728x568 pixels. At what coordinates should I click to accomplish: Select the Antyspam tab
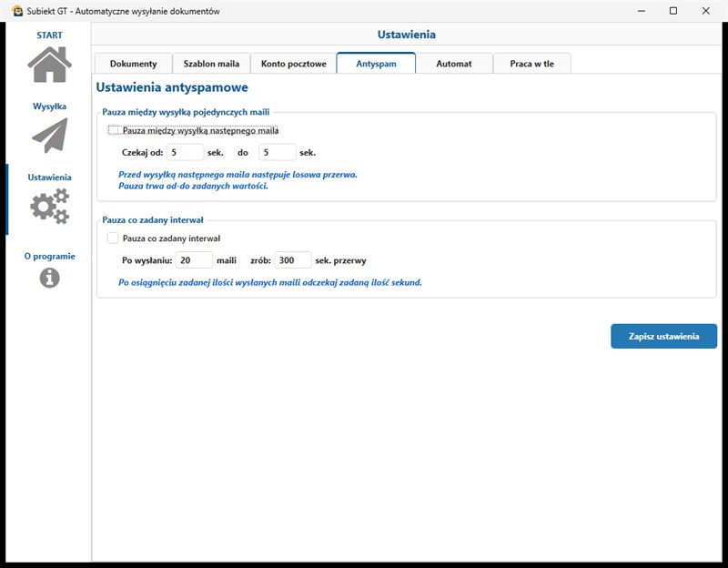376,63
